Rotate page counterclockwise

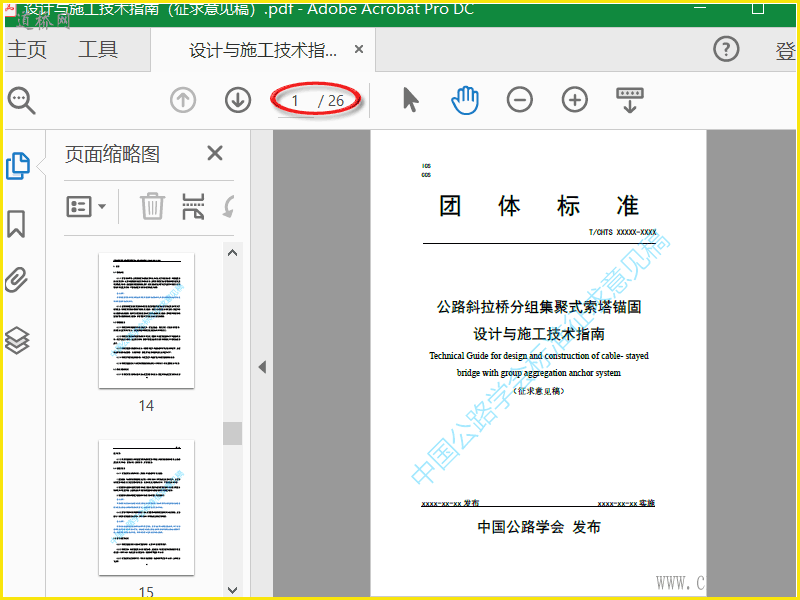(x=229, y=206)
